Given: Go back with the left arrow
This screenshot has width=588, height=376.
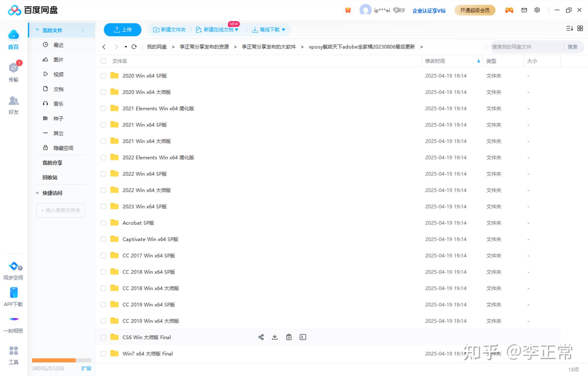Looking at the screenshot, I should point(104,47).
